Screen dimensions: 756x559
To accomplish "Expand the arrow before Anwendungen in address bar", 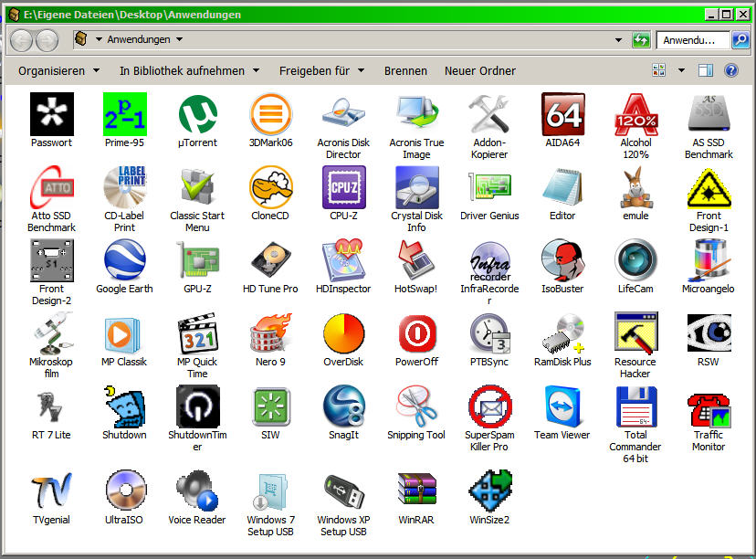I will coord(99,39).
